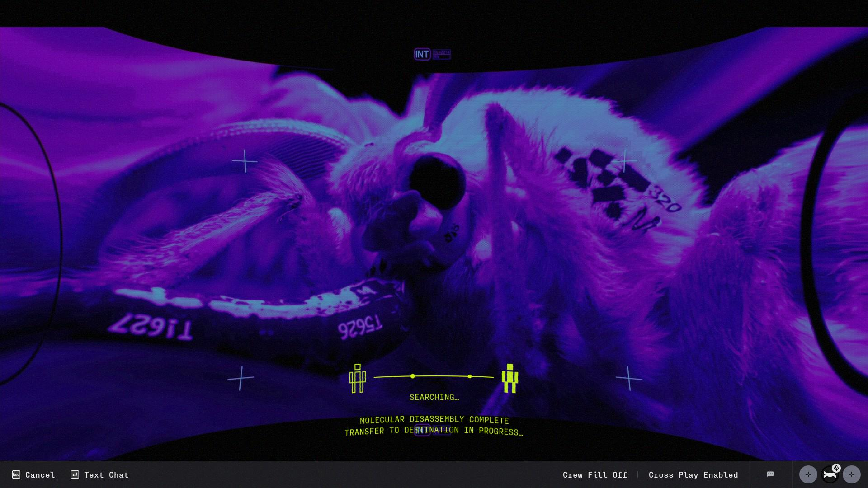Toggle the microphone badge on the avatar
This screenshot has width=868, height=488.
tap(836, 468)
